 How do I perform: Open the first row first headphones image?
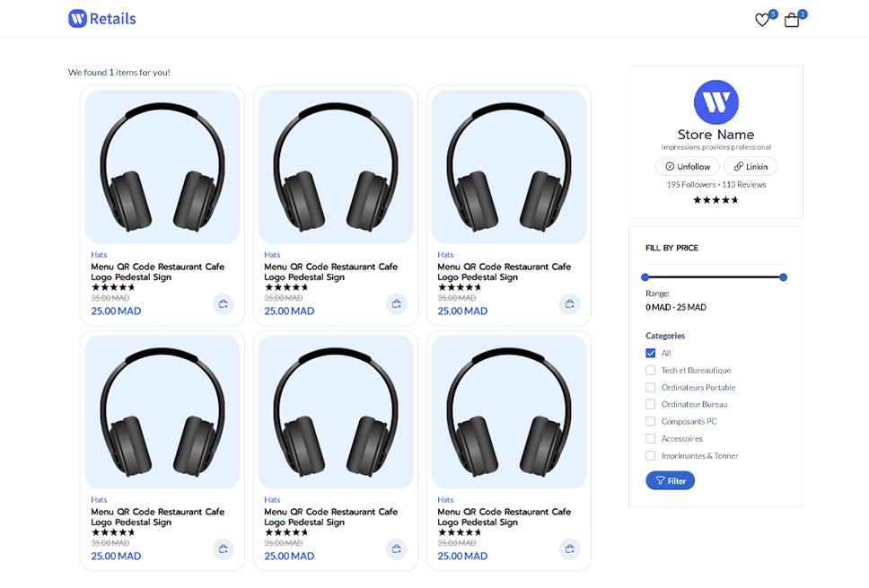pyautogui.click(x=162, y=167)
